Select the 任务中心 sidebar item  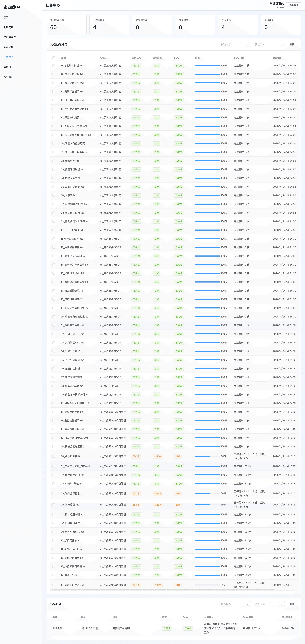point(8,57)
